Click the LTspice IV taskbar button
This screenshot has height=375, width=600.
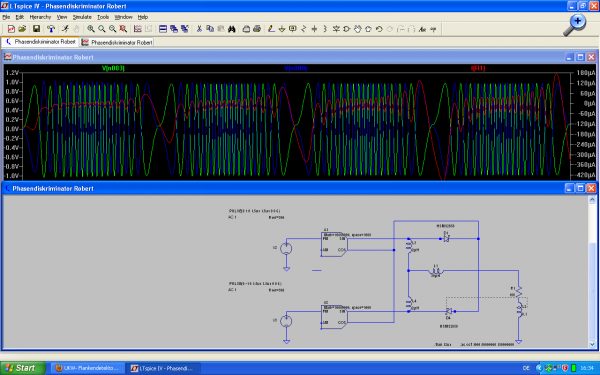(164, 368)
